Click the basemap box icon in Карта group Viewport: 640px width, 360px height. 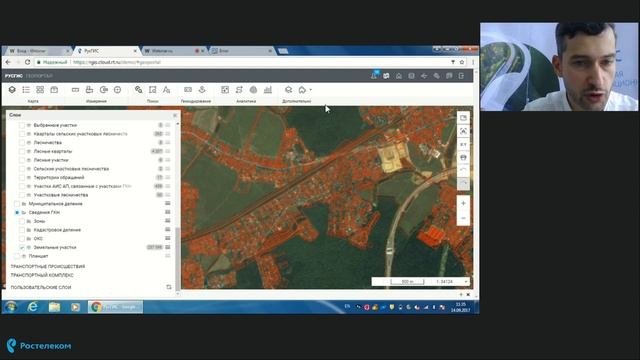[54, 90]
